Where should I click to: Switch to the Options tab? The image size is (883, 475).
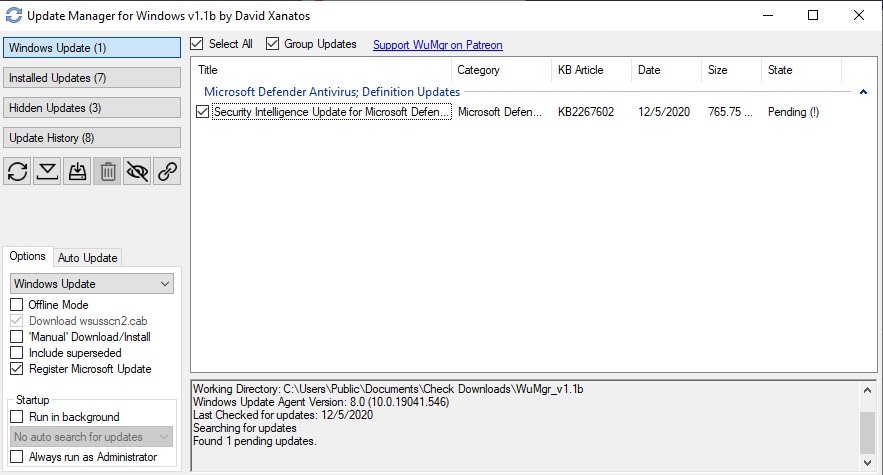click(28, 256)
